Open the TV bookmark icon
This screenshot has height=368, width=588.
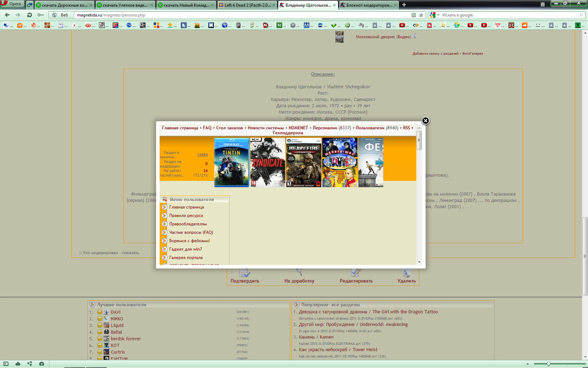(x=129, y=25)
